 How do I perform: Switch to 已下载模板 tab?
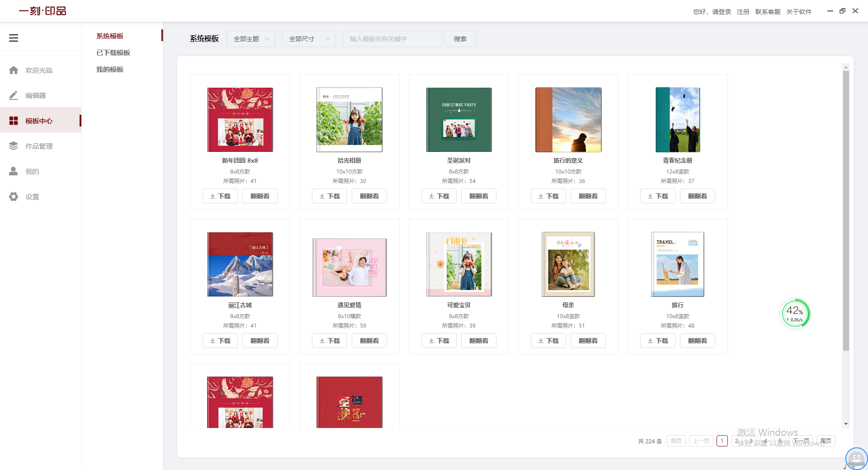point(113,52)
